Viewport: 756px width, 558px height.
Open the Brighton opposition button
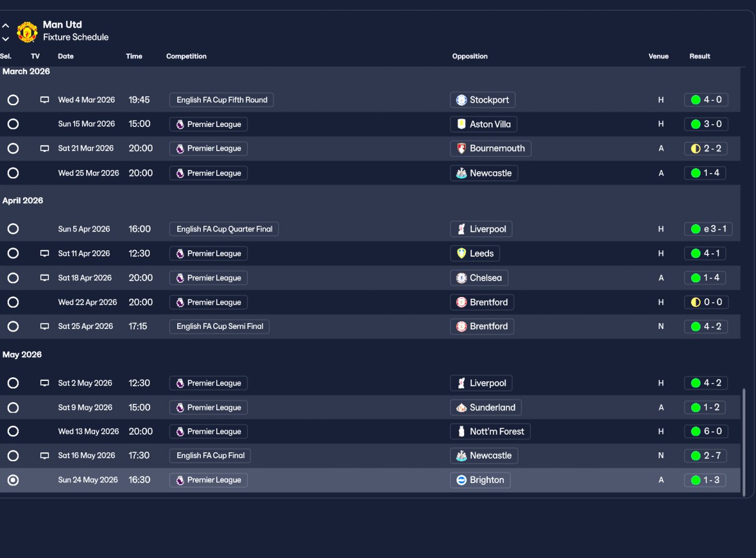[480, 480]
